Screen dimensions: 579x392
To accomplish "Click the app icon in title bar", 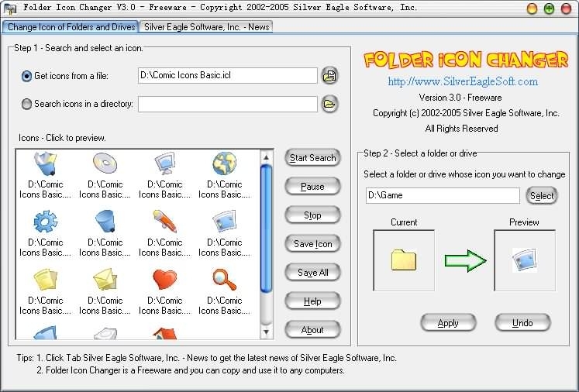I will 10,8.
